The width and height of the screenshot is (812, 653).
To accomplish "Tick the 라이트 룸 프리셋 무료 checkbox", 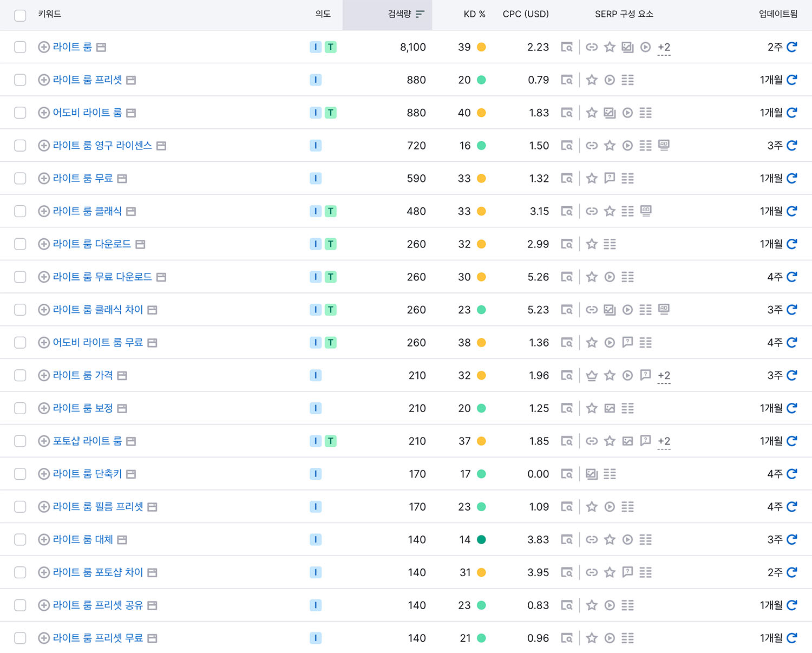I will coord(20,638).
